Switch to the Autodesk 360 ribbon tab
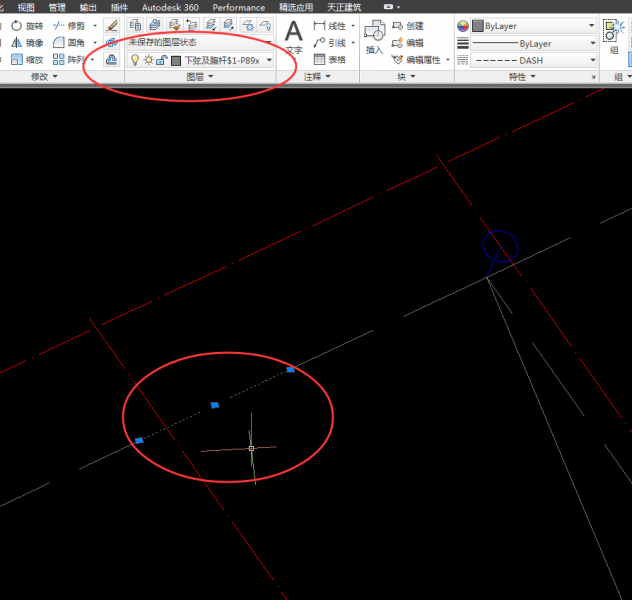 click(170, 7)
